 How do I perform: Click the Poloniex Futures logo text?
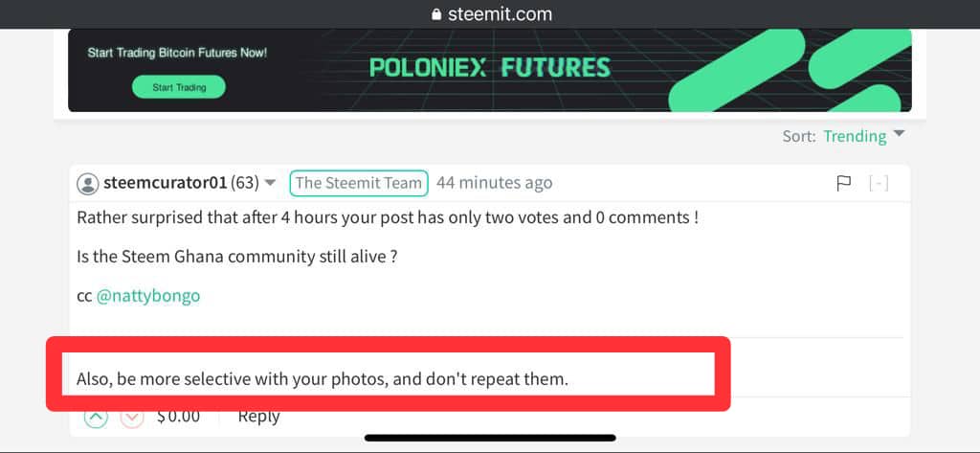(x=489, y=68)
